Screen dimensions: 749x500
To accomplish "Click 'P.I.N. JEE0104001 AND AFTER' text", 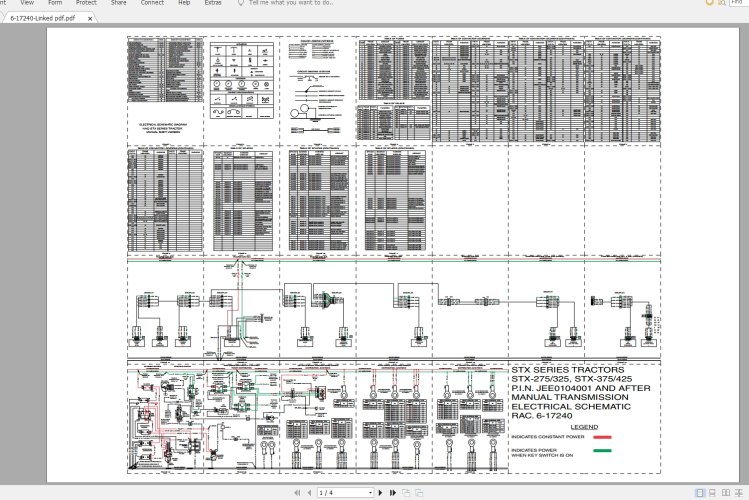I will 581,388.
